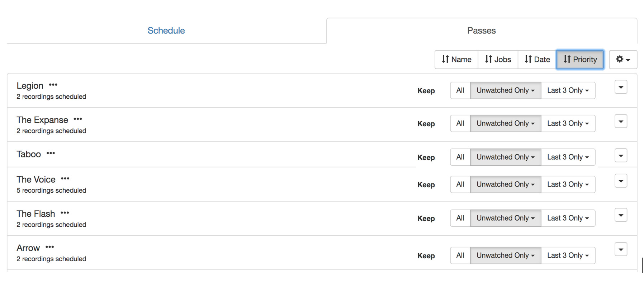Viewport: 644px width, 282px height.
Task: Click the ellipsis icon beside The Expanse
Action: coord(78,119)
